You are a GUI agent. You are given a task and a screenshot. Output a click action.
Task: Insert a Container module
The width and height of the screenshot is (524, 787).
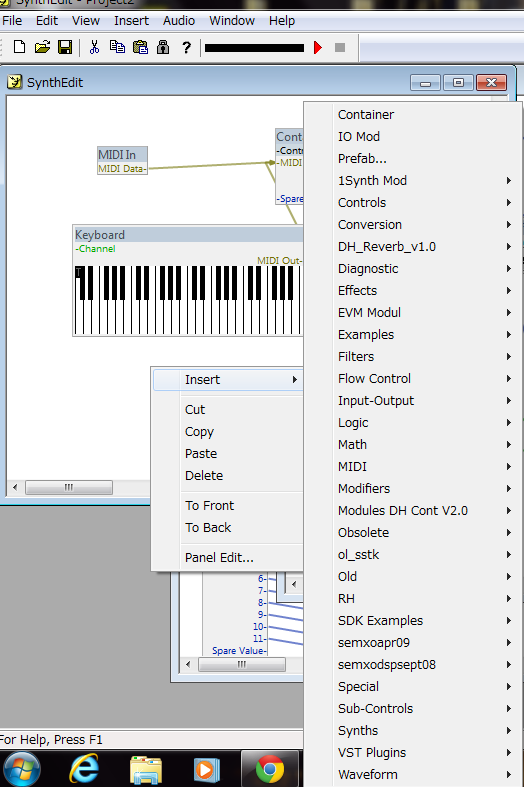point(413,114)
